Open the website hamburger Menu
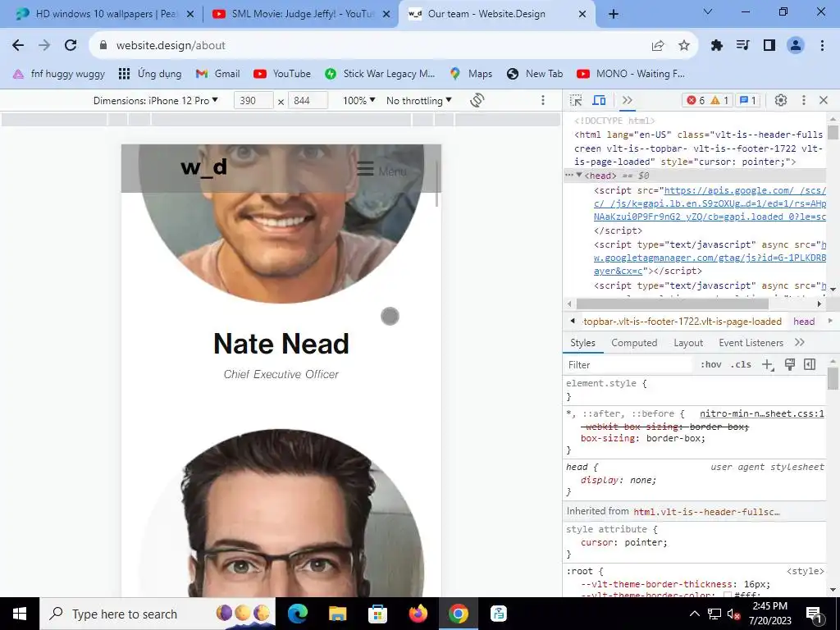 pos(381,170)
